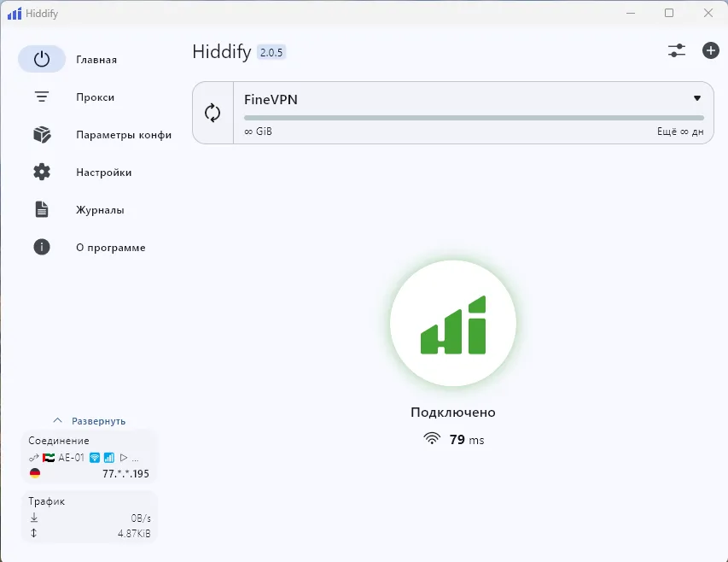
Task: Click the cube icon for Параметры конфи
Action: click(x=42, y=135)
